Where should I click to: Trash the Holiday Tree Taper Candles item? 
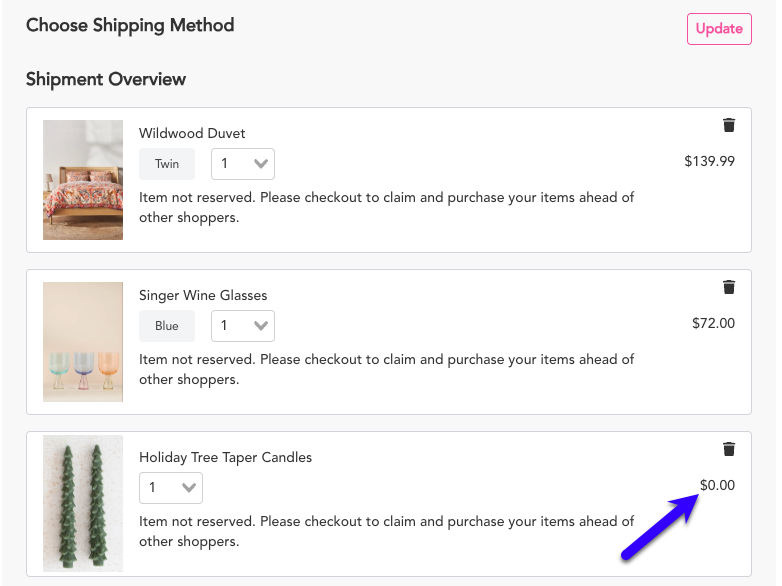tap(729, 449)
